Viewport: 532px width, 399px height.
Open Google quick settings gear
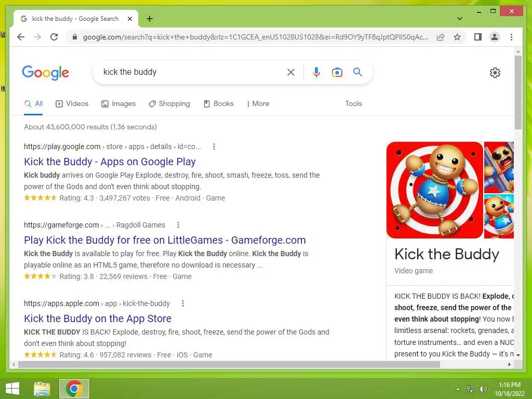pyautogui.click(x=495, y=73)
